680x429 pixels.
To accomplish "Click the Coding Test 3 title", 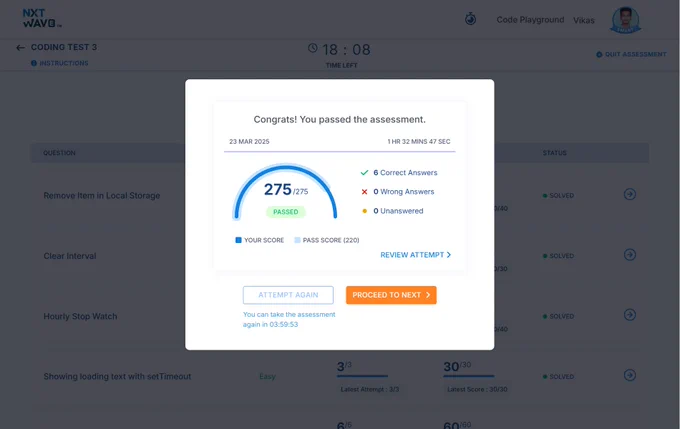I will click(x=64, y=47).
